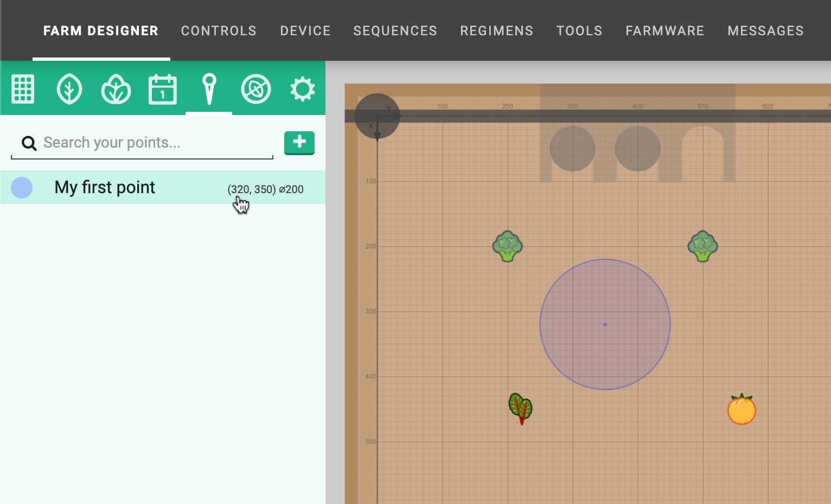Click the red chard plant on map
Screen dimensions: 831x504
tap(521, 408)
